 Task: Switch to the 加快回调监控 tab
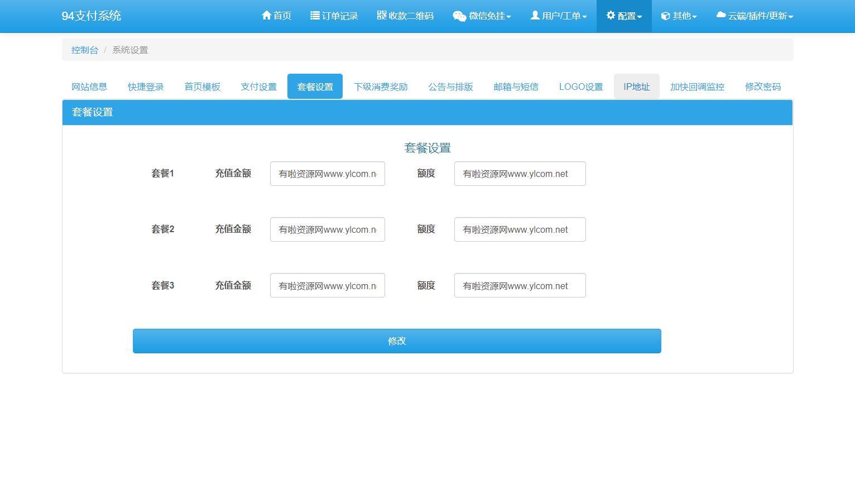coord(697,87)
